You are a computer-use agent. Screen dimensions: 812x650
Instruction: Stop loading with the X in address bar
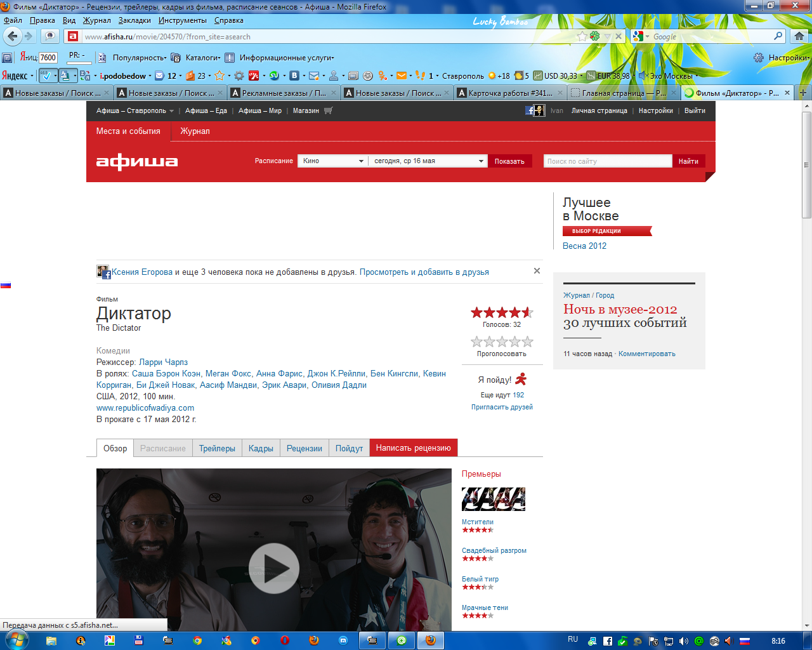pyautogui.click(x=619, y=36)
